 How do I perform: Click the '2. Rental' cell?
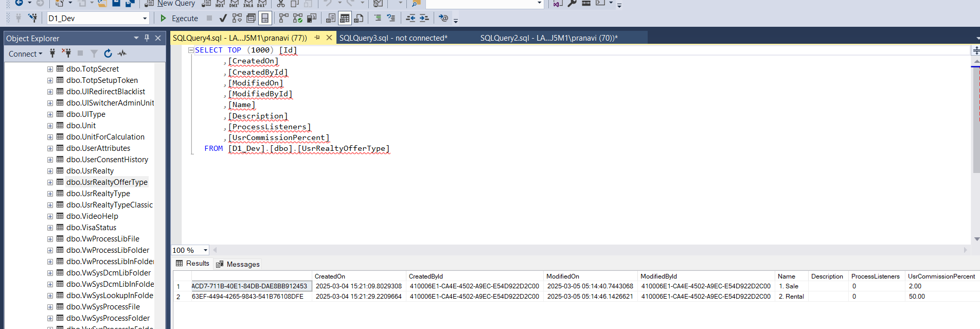coord(791,297)
